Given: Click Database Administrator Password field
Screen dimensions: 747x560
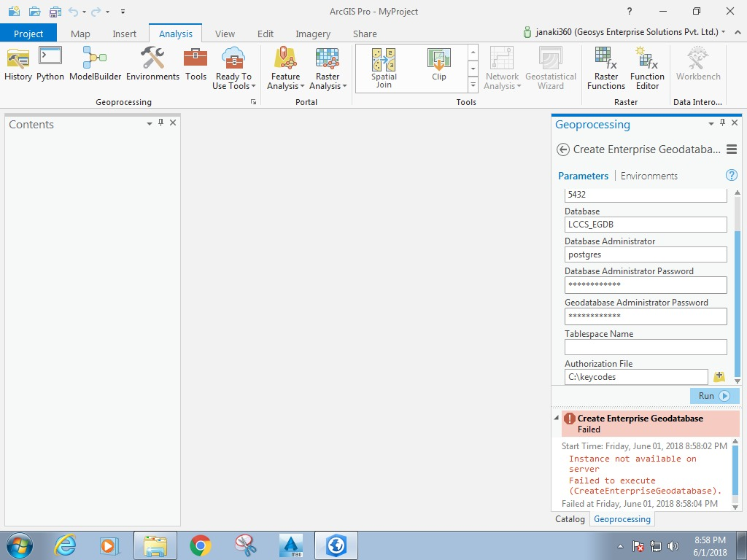Looking at the screenshot, I should tap(646, 285).
